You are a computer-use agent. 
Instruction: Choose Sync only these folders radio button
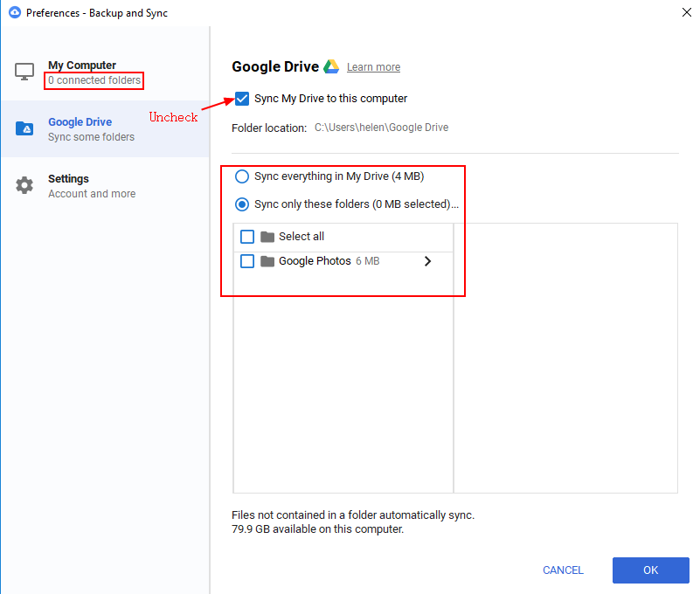(x=242, y=204)
